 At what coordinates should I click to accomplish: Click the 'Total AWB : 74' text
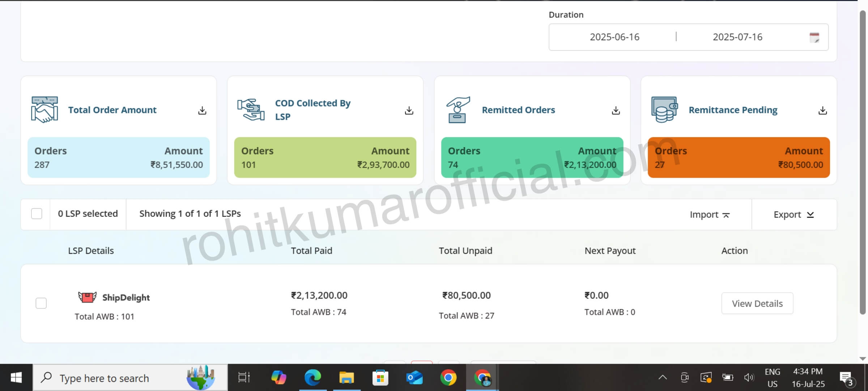pyautogui.click(x=319, y=312)
